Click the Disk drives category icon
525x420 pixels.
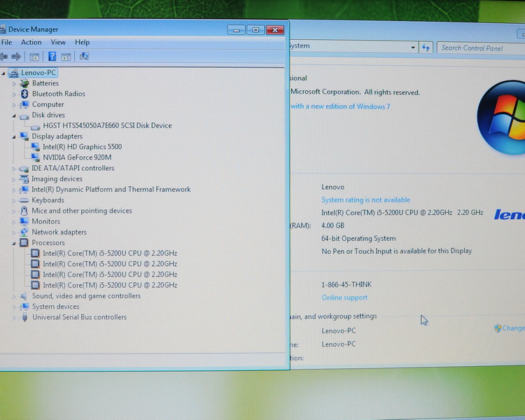click(x=24, y=116)
